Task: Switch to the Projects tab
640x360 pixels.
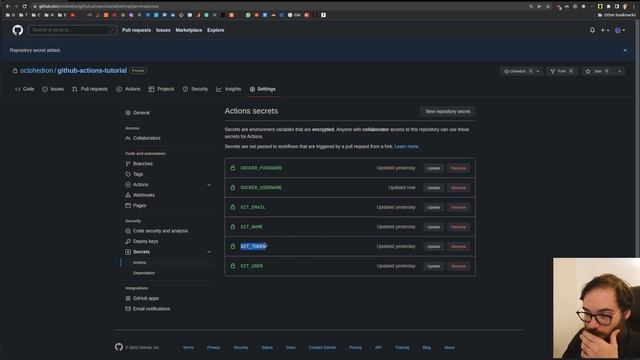Action: [x=162, y=89]
